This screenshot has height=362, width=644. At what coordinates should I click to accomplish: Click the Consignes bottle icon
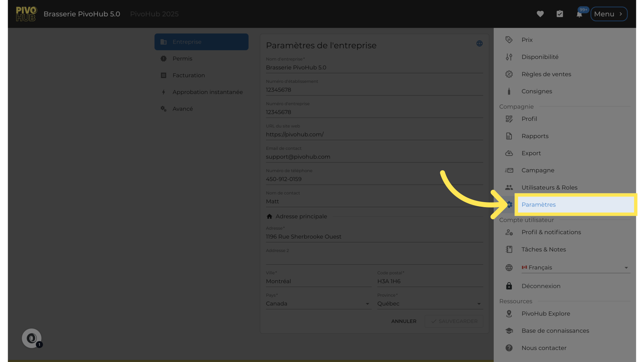pyautogui.click(x=509, y=91)
